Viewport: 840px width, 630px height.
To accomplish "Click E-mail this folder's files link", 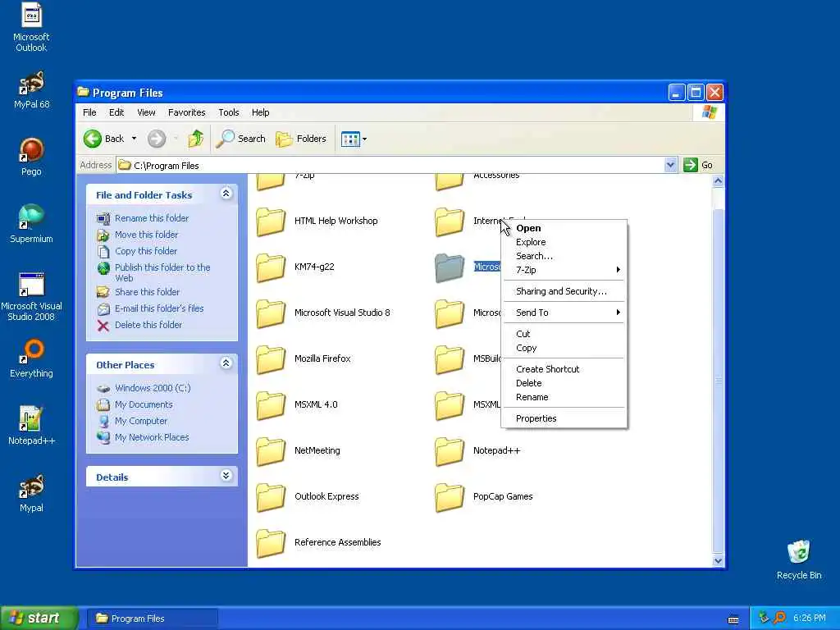I will click(159, 308).
